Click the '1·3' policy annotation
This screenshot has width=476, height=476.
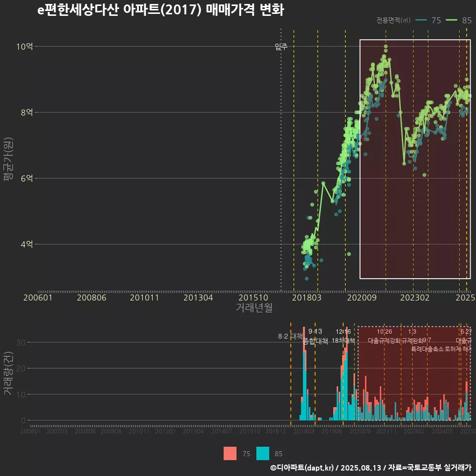pos(412,332)
